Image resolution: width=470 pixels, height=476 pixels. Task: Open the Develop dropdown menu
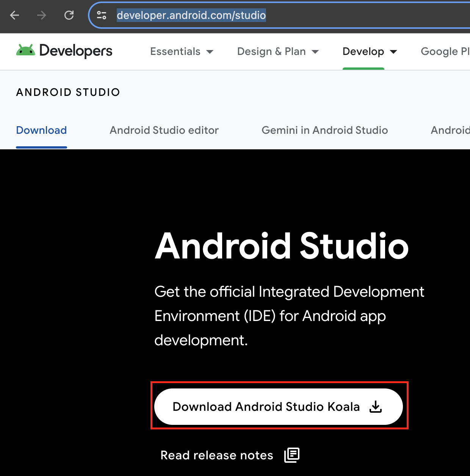click(370, 52)
